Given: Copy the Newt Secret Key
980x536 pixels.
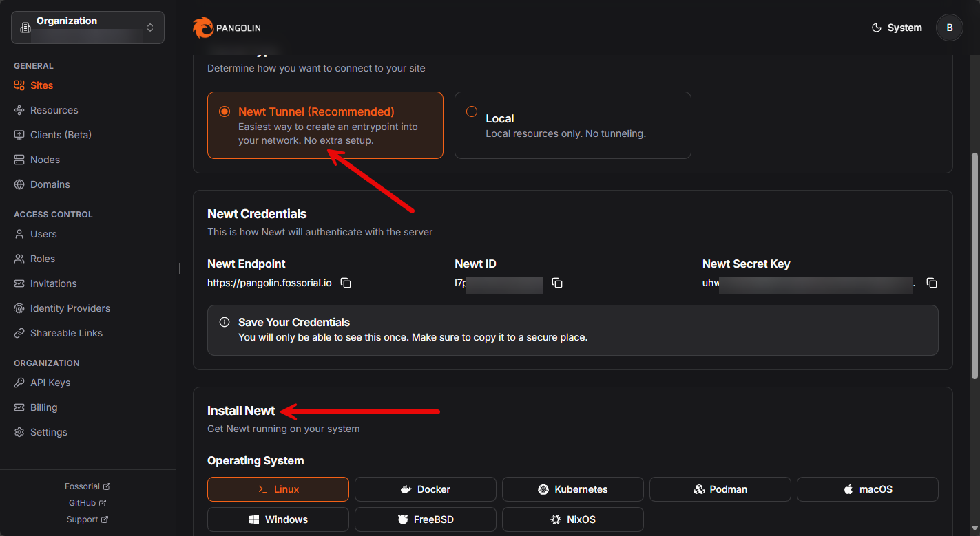Looking at the screenshot, I should click(932, 283).
